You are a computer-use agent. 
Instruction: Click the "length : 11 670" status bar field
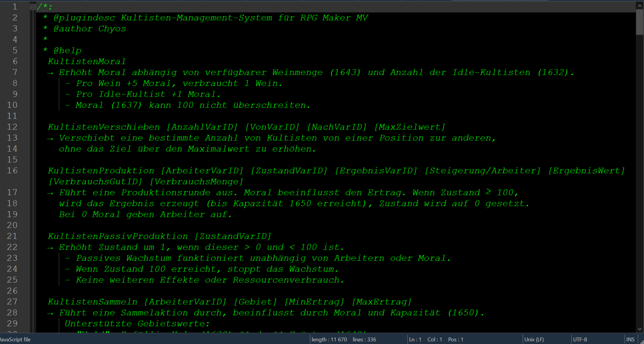point(329,339)
